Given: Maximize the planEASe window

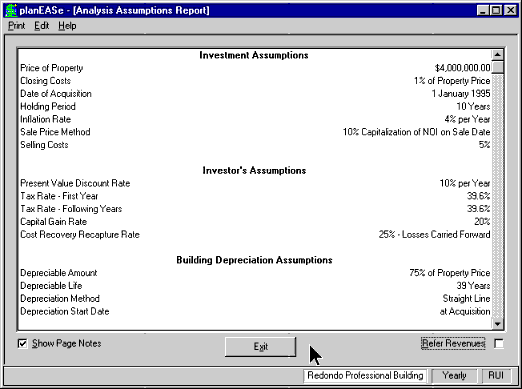Looking at the screenshot, I should (x=496, y=10).
